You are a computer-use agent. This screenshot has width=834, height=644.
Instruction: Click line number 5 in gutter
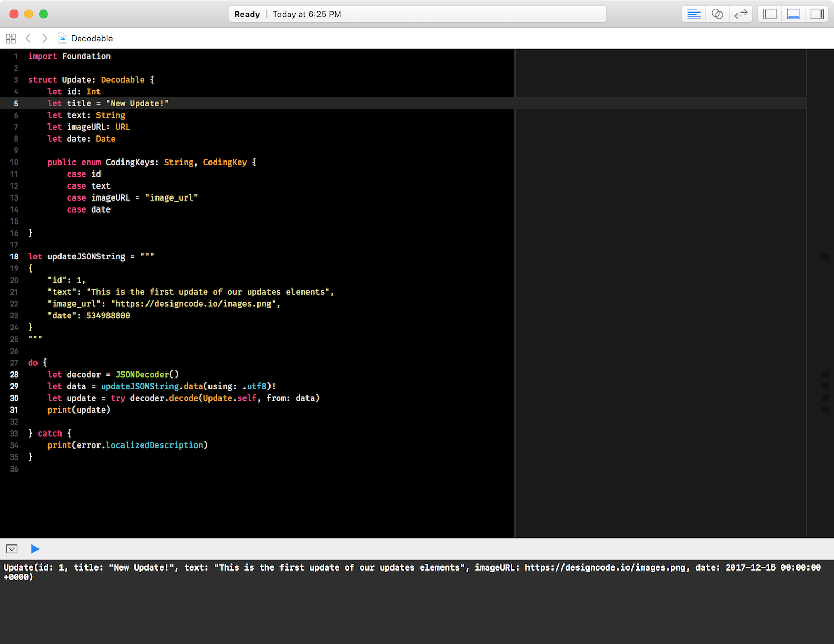(x=16, y=103)
